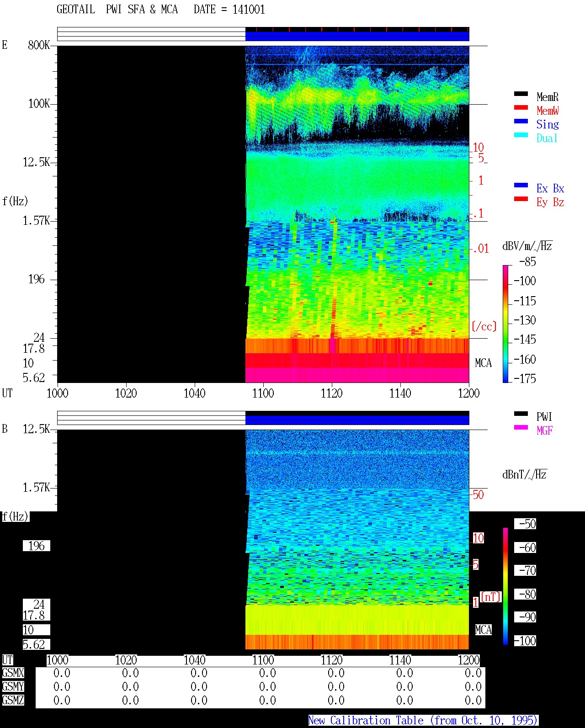Click the magenta MGF legend swatch
Viewport: 585px width, 728px height.
point(521,427)
